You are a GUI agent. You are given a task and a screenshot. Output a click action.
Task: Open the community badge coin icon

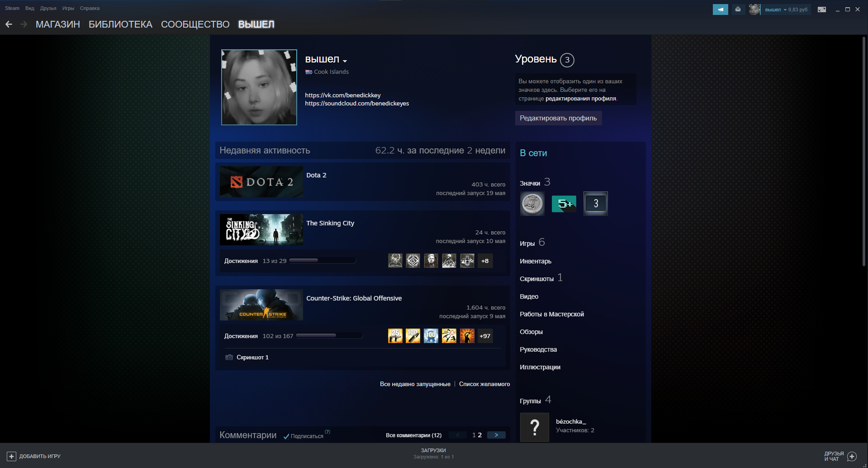(532, 204)
